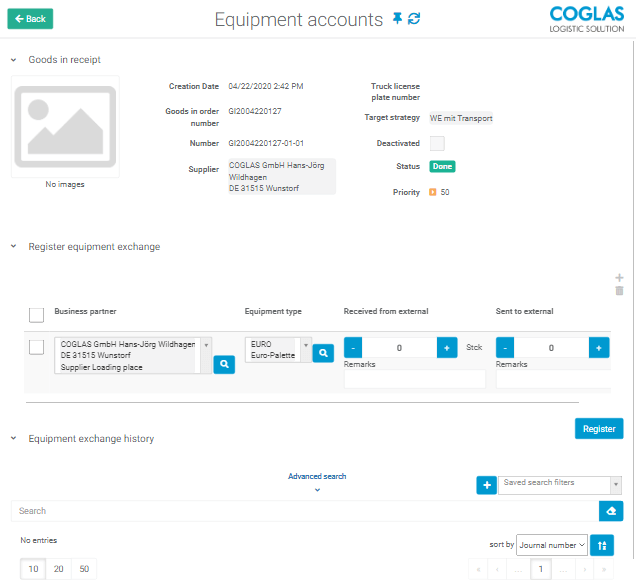Tick the checkbox for the COGLAS GmbH row
Image resolution: width=636 pixels, height=583 pixels.
36,347
